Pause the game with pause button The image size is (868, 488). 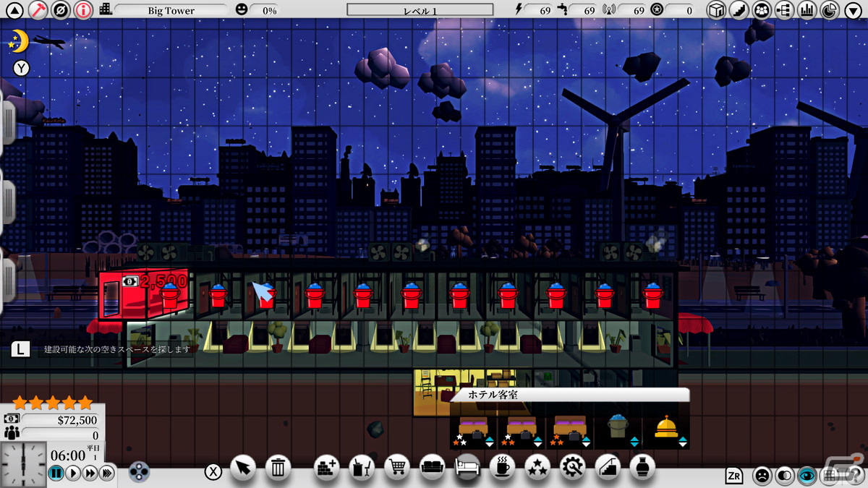click(x=56, y=474)
